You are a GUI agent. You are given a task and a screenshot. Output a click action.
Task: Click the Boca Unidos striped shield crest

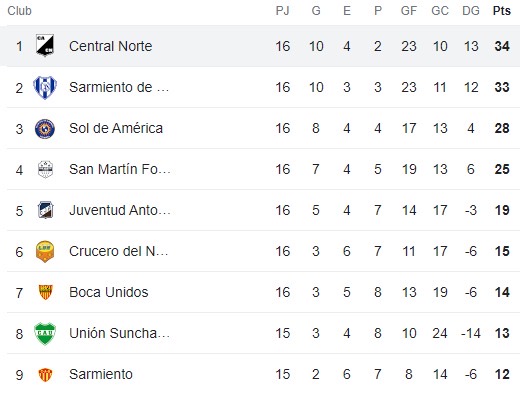pos(45,292)
